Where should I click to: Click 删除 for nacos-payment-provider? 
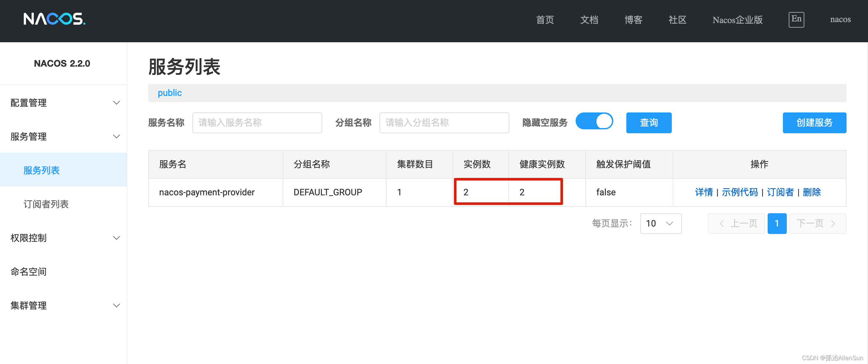(811, 192)
